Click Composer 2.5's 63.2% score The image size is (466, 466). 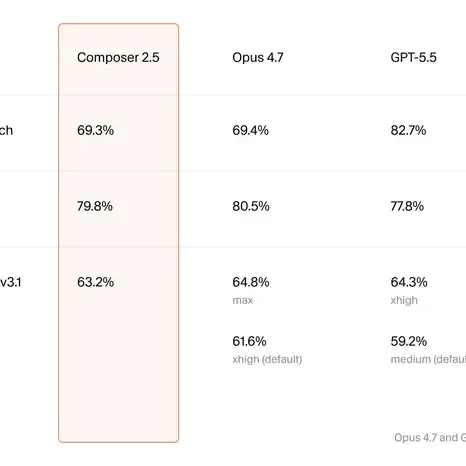[95, 282]
